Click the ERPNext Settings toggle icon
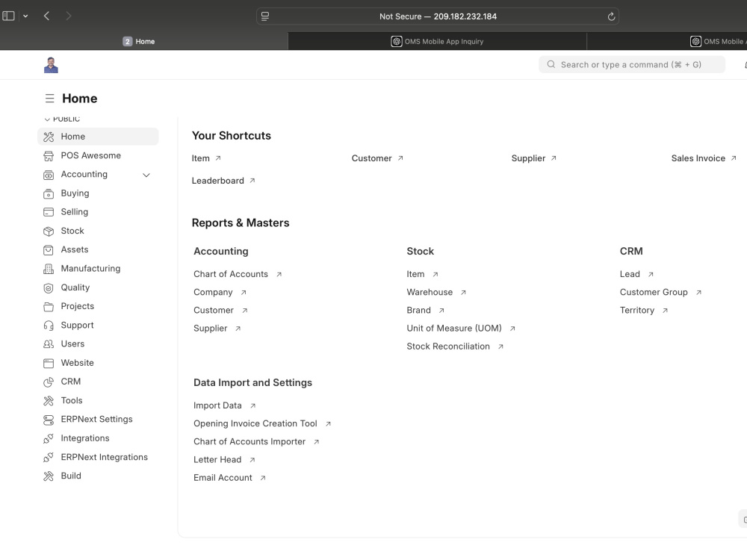The image size is (747, 560). 49,420
